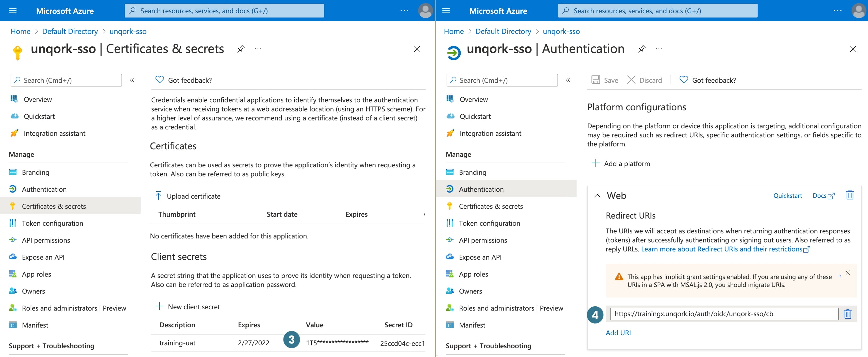The image size is (868, 357).
Task: Click user avatar in right Azure window
Action: pos(859,11)
